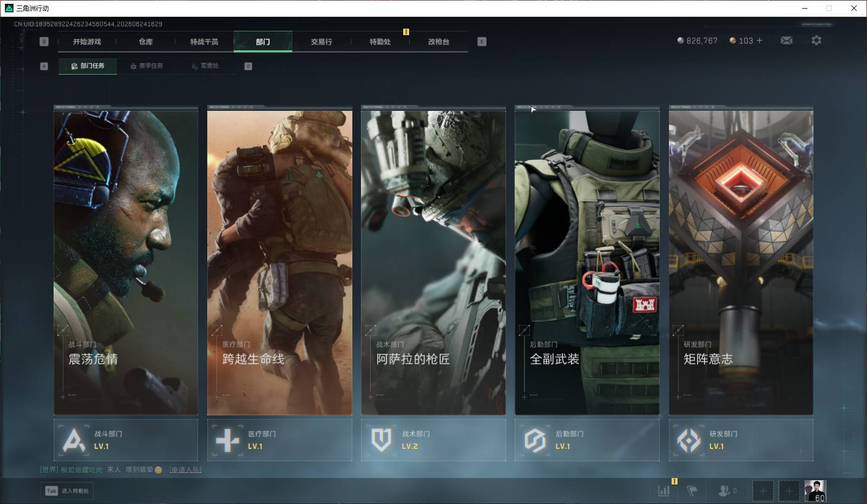
Task: Click the 103 gold currency balance
Action: click(x=746, y=41)
